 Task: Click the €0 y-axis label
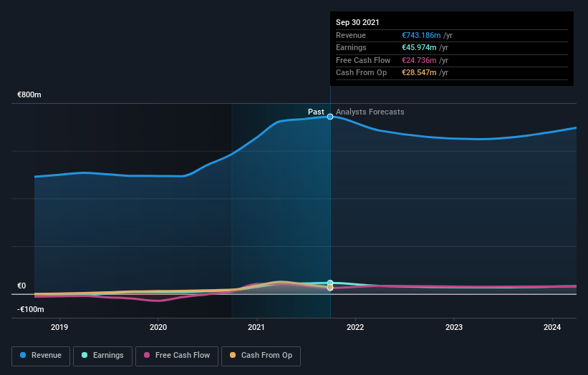coord(21,286)
